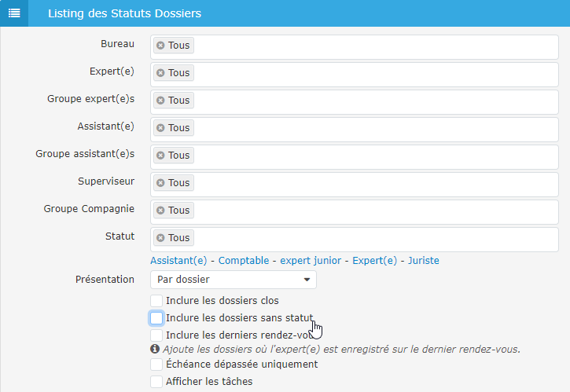This screenshot has width=570, height=392.
Task: Toggle 'Échéance dépassée uniquement' checkbox
Action: [x=156, y=365]
